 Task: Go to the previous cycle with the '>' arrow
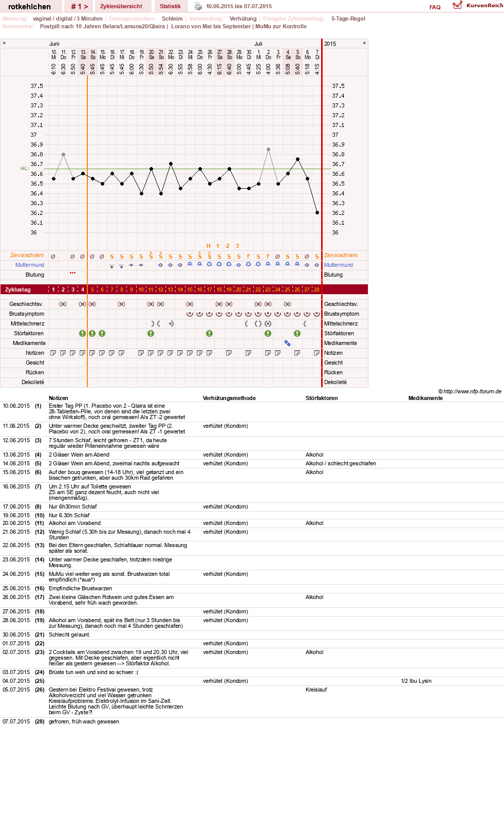(x=4, y=43)
